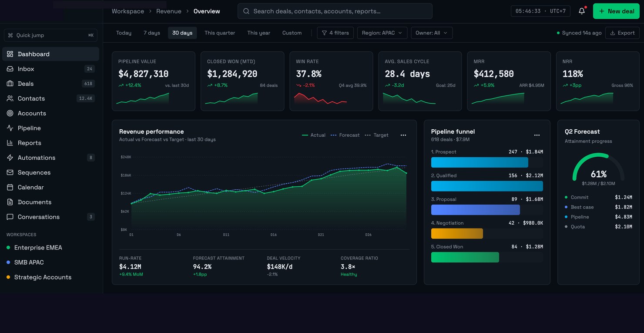
Task: Open the SMB APAC workspace
Action: click(51, 262)
